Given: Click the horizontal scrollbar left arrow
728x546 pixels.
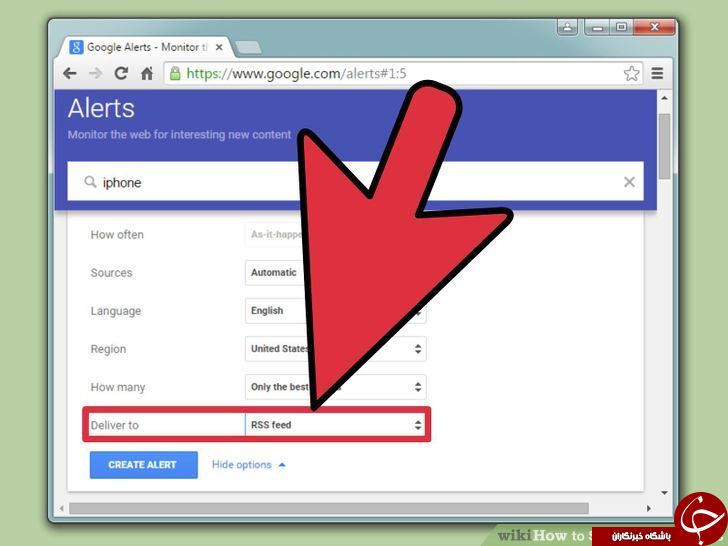Looking at the screenshot, I should pos(61,508).
